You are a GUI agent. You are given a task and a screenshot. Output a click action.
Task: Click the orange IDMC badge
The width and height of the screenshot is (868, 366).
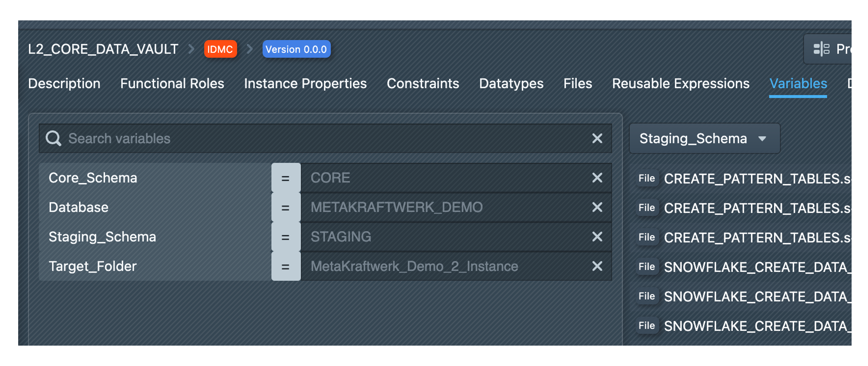coord(220,49)
